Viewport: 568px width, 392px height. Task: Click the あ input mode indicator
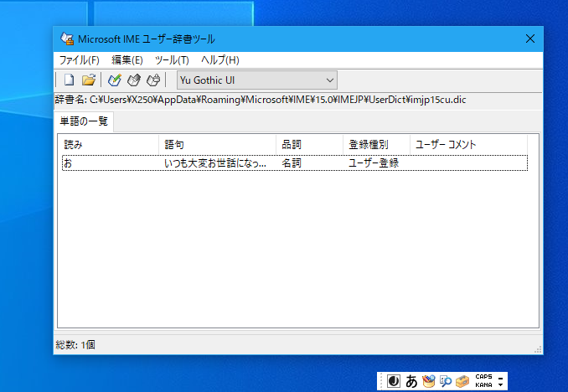pos(411,381)
